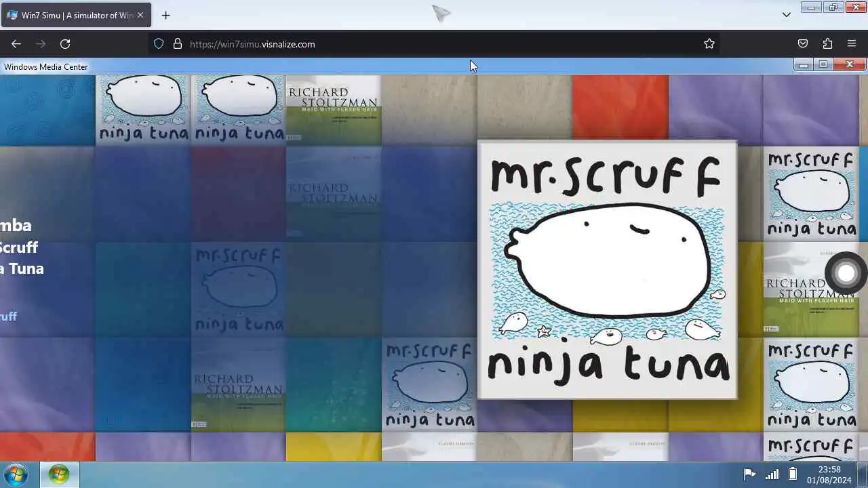868x488 pixels.
Task: Click the 'a Tuna' album text
Action: (x=22, y=268)
